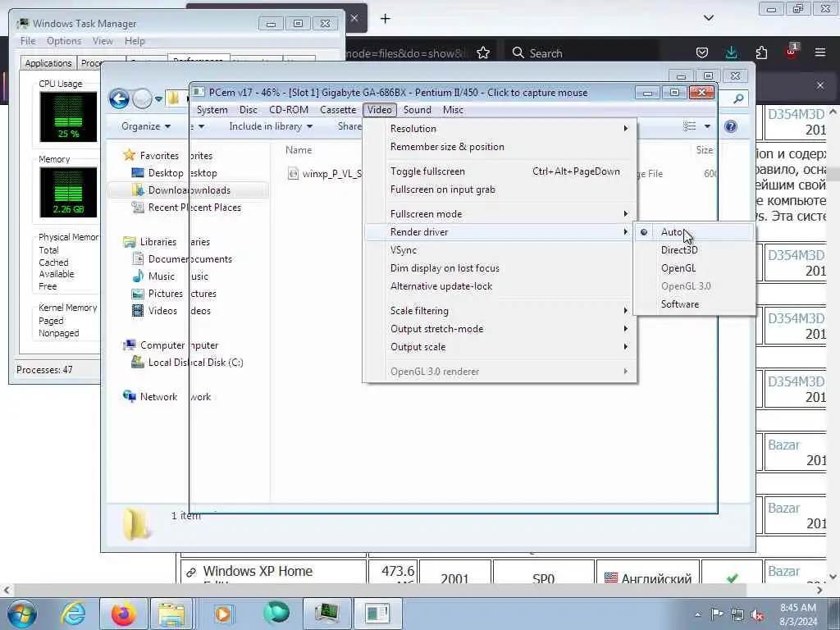Click the Explorer help icon

[730, 126]
